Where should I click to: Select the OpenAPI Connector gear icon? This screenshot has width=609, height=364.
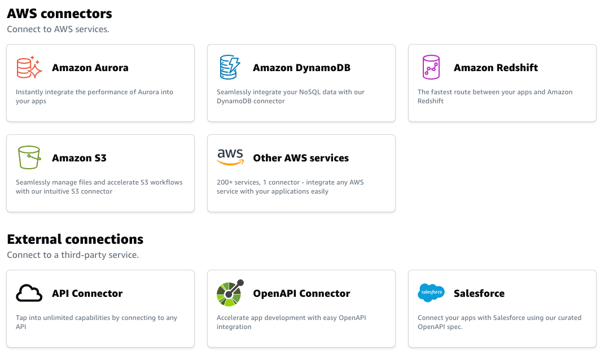229,293
